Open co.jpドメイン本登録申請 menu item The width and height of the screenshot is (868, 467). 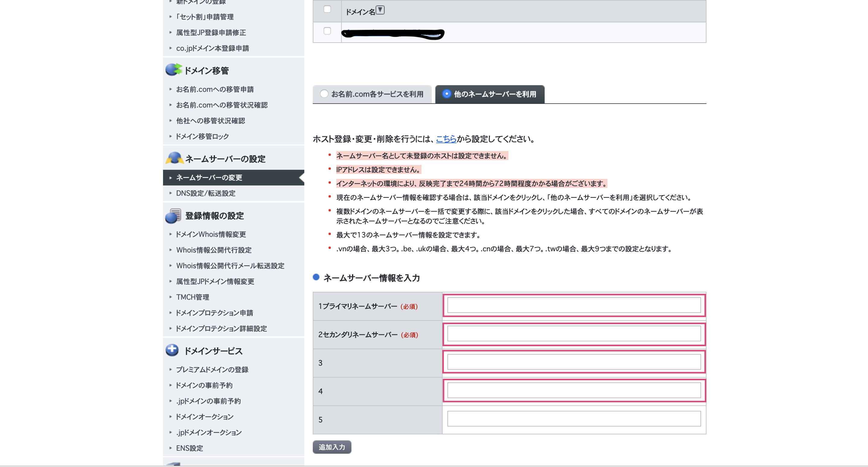click(213, 48)
